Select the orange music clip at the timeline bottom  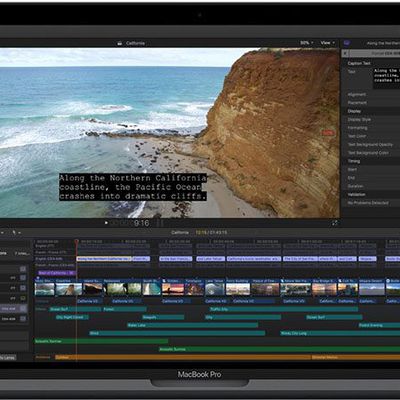pyautogui.click(x=183, y=357)
